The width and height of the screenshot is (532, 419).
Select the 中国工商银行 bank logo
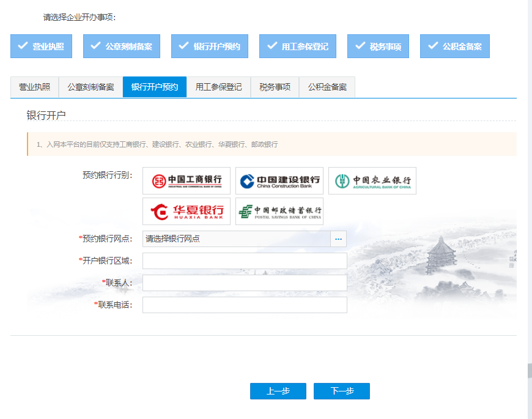(x=187, y=180)
